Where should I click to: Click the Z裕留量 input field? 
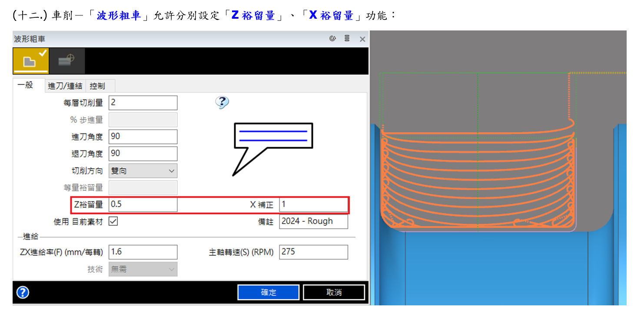(x=143, y=204)
